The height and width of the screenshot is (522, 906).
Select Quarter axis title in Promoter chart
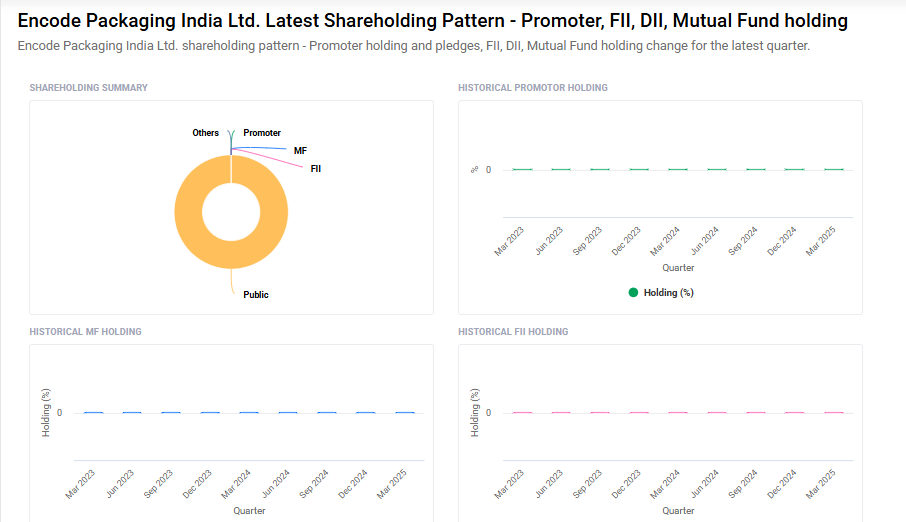[x=678, y=268]
